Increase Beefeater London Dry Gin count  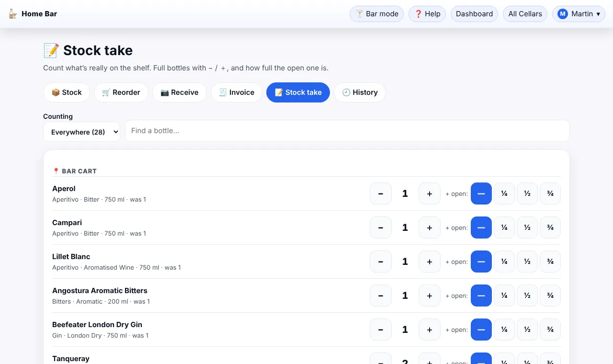tap(430, 330)
